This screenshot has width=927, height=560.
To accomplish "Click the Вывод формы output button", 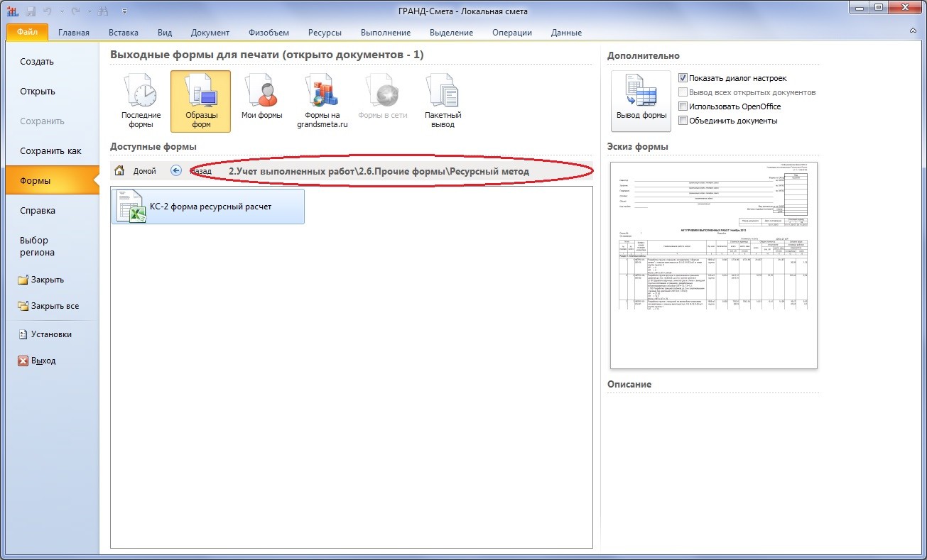I will (x=641, y=101).
